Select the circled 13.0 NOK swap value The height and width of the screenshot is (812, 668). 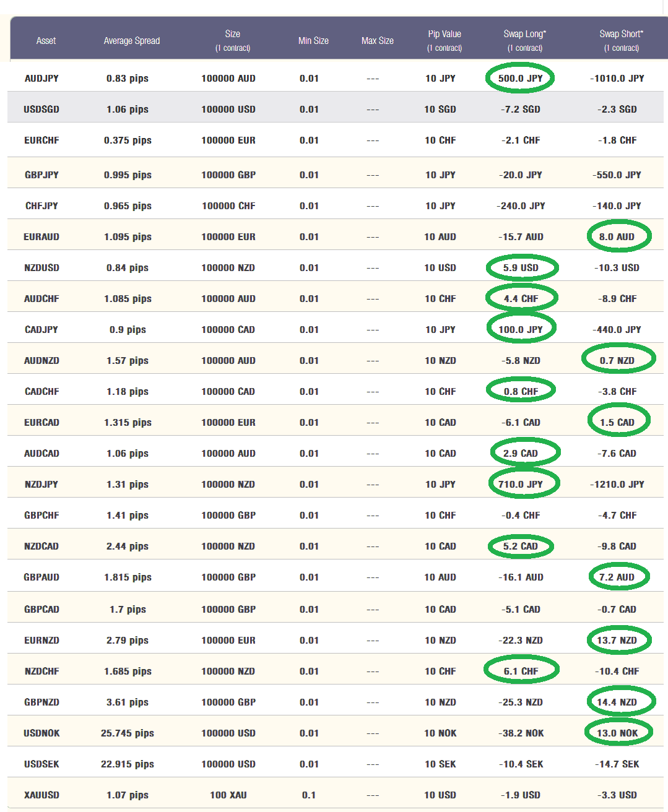coord(617,733)
